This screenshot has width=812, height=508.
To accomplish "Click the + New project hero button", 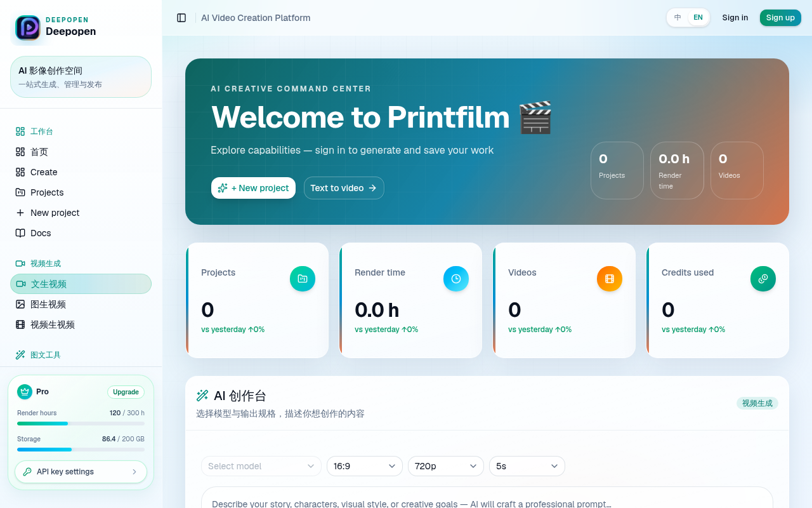I will coord(253,188).
